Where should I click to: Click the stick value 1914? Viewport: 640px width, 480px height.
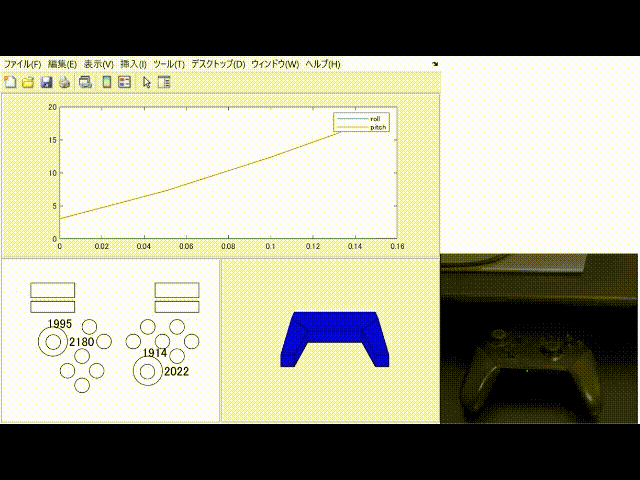tap(155, 353)
